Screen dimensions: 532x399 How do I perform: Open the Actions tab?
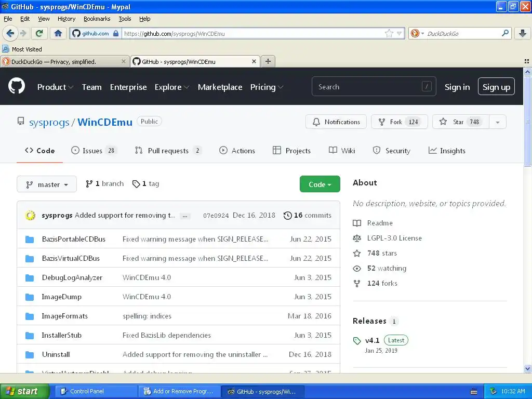coord(237,151)
